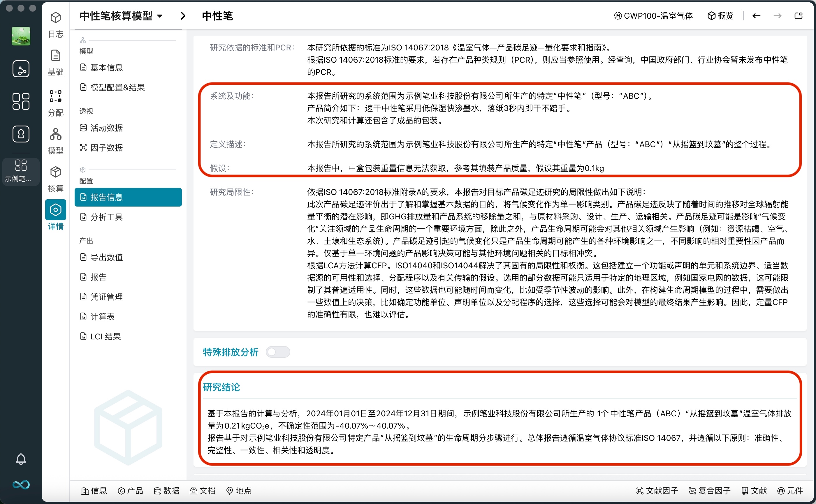Viewport: 816px width, 504px height.
Task: Click the 概览 icon at top right
Action: click(720, 16)
